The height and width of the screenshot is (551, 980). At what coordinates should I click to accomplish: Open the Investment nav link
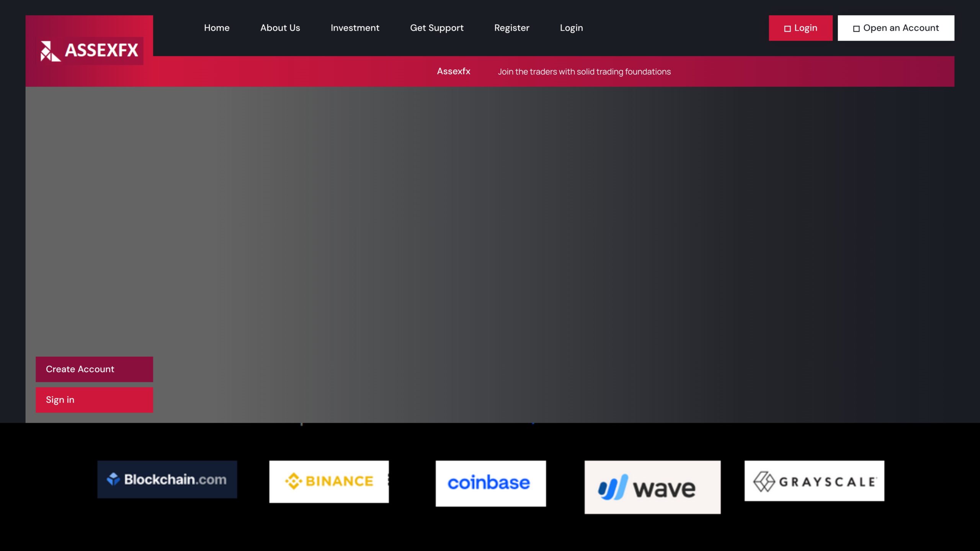[x=354, y=28]
